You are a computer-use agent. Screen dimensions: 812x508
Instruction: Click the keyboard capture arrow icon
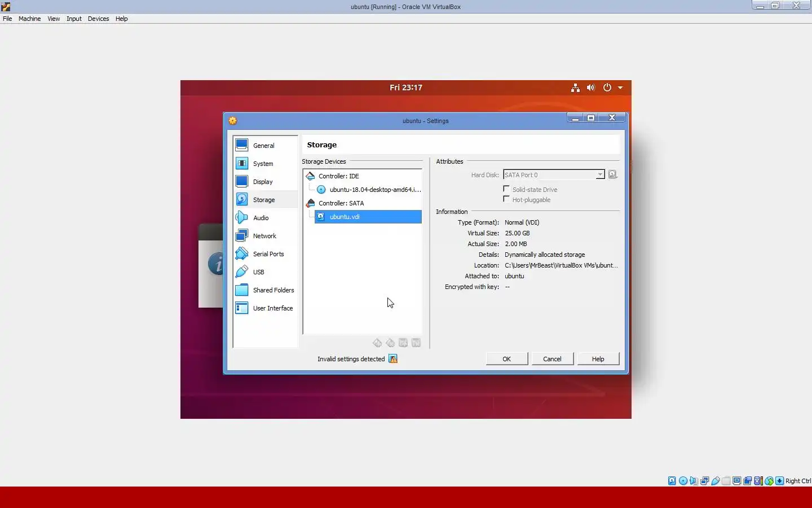(779, 481)
